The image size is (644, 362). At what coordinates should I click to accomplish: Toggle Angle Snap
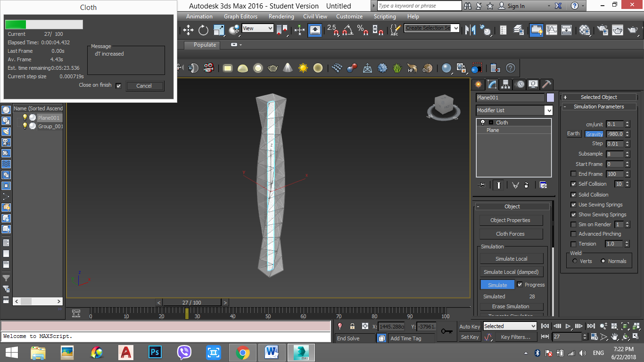pos(347,30)
